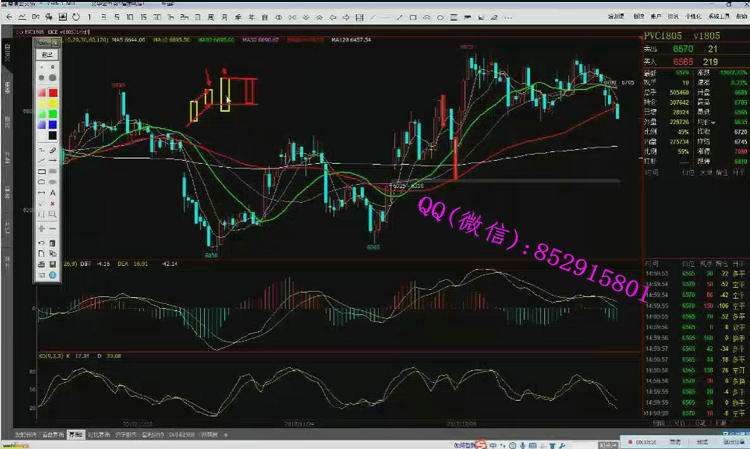Select the red delete X tool
The width and height of the screenshot is (750, 449).
[x=50, y=203]
